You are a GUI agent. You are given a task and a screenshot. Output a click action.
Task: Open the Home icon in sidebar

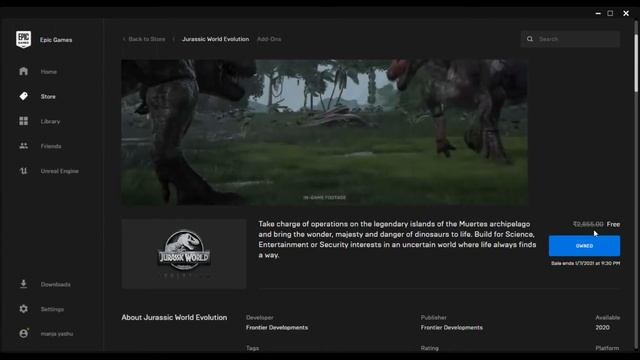(24, 71)
